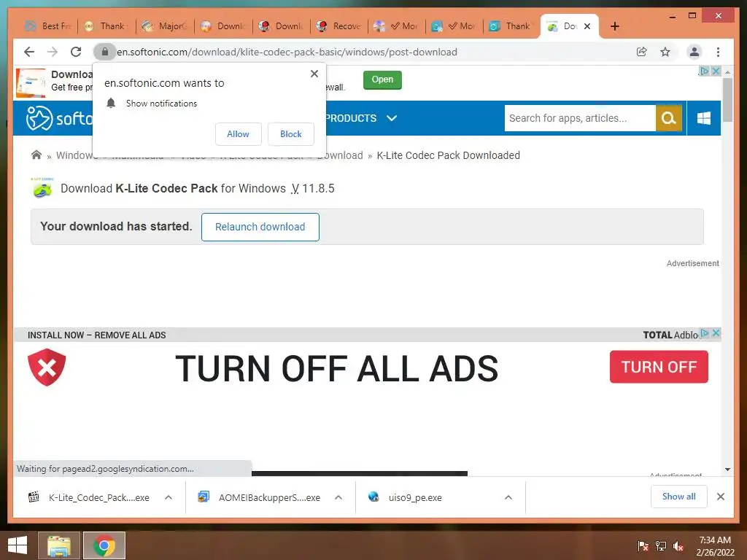Click the Softonic logo
This screenshot has height=560, width=747.
58,117
